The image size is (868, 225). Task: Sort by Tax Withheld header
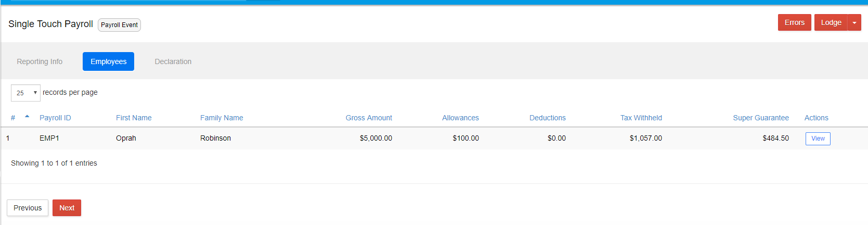coord(641,118)
